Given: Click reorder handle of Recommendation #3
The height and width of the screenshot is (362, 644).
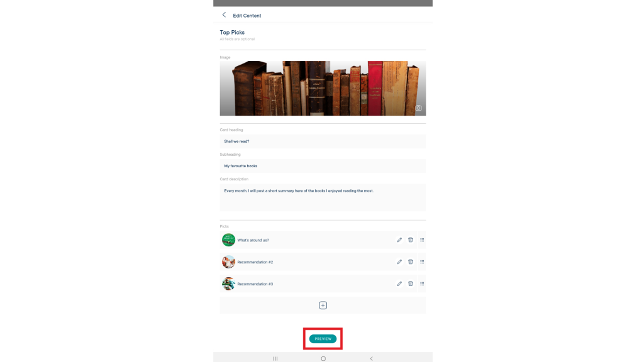Looking at the screenshot, I should [422, 283].
